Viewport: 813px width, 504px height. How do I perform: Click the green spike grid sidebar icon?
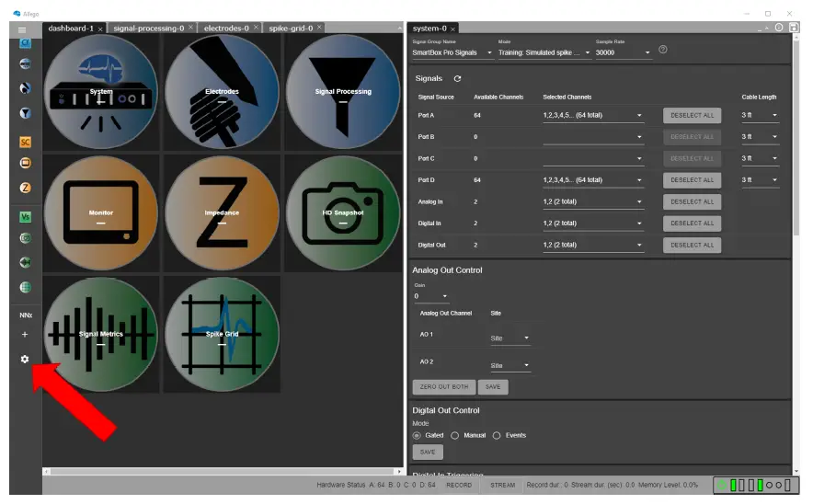click(x=25, y=287)
